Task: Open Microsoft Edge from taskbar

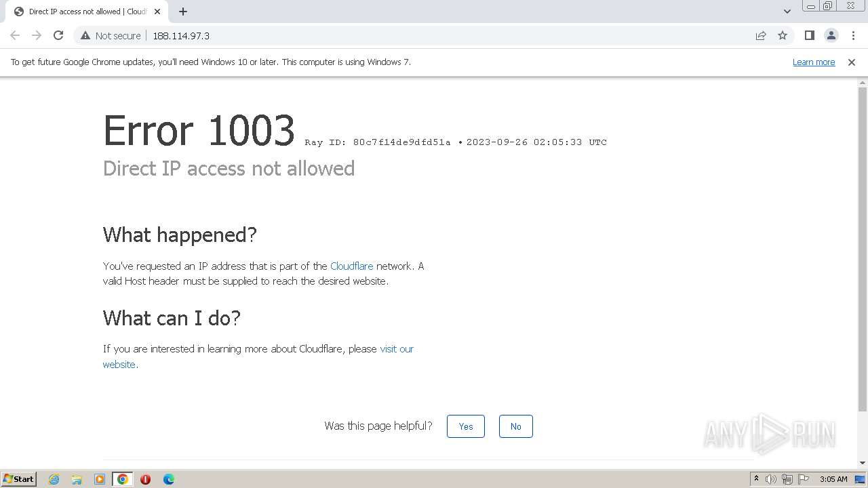Action: point(169,479)
